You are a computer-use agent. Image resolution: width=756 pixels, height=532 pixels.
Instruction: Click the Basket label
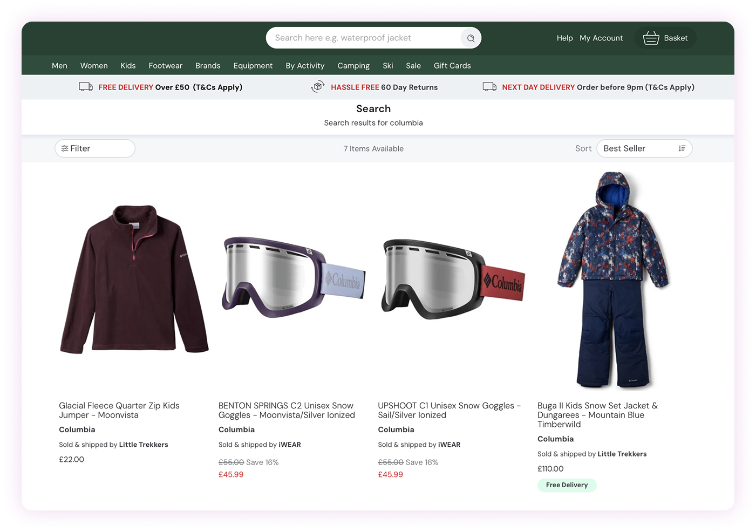click(676, 38)
